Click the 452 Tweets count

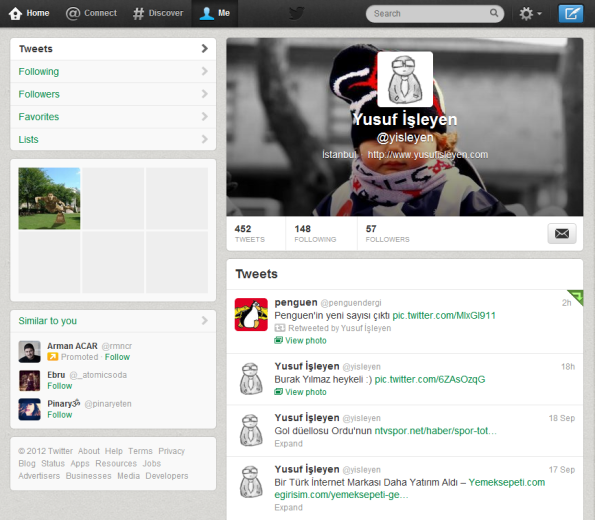tap(250, 233)
